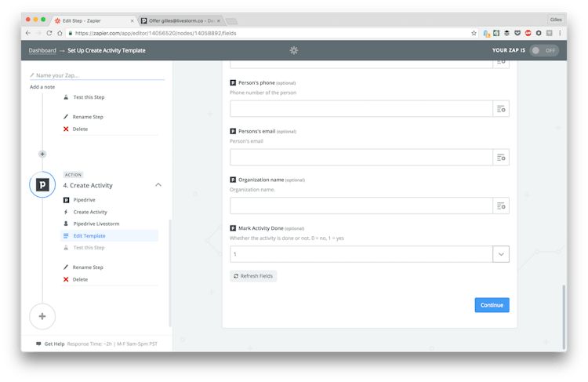Click the insert-field icon beside Persons's email

(500, 158)
